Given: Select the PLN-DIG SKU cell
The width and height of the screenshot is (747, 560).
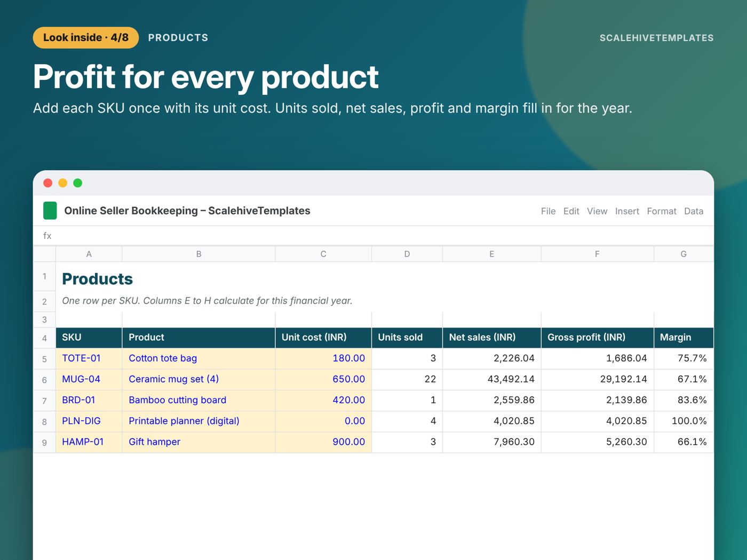Looking at the screenshot, I should pyautogui.click(x=89, y=421).
